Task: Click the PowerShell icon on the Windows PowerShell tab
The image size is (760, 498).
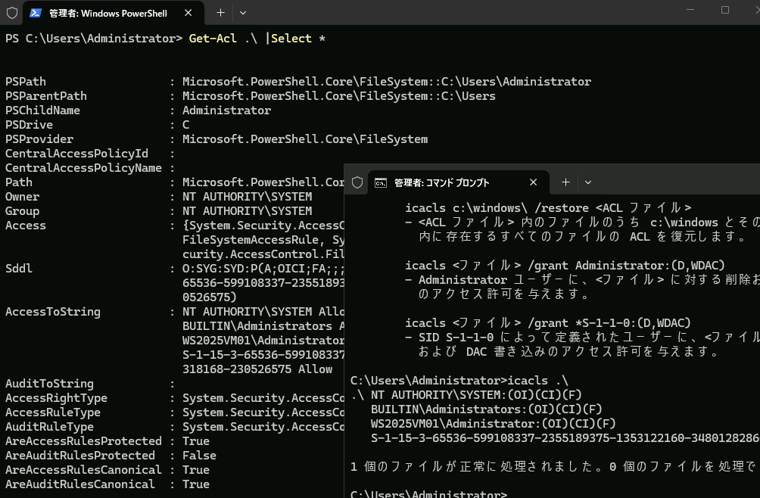Action: point(35,13)
